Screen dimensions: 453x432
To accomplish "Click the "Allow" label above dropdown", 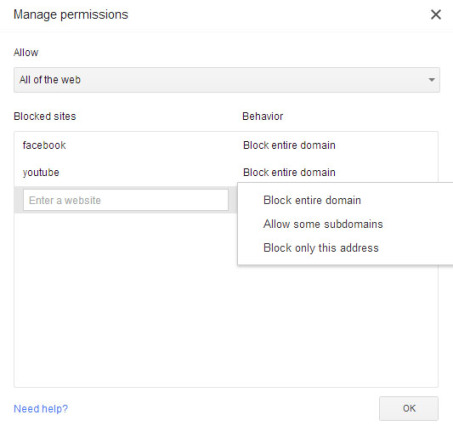I will tap(26, 52).
